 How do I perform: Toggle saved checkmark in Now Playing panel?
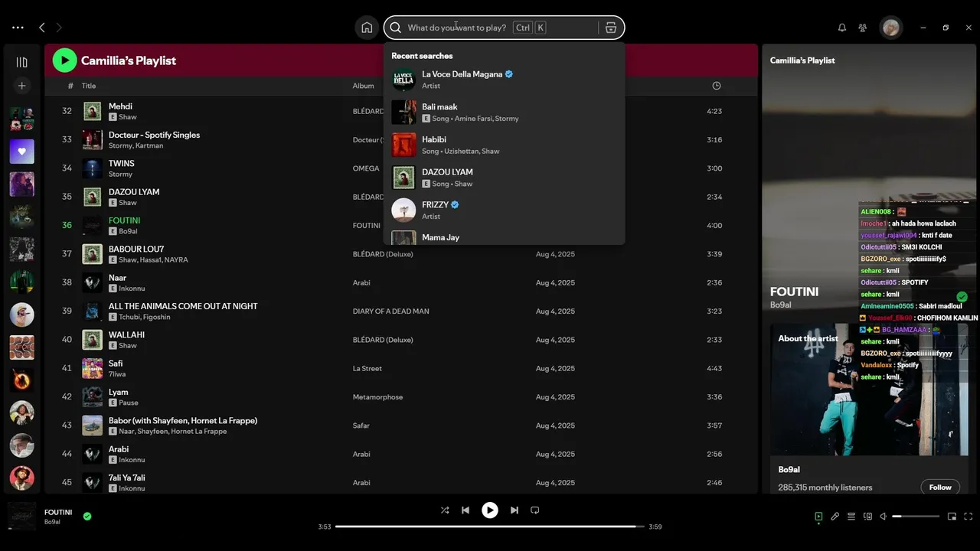click(962, 297)
